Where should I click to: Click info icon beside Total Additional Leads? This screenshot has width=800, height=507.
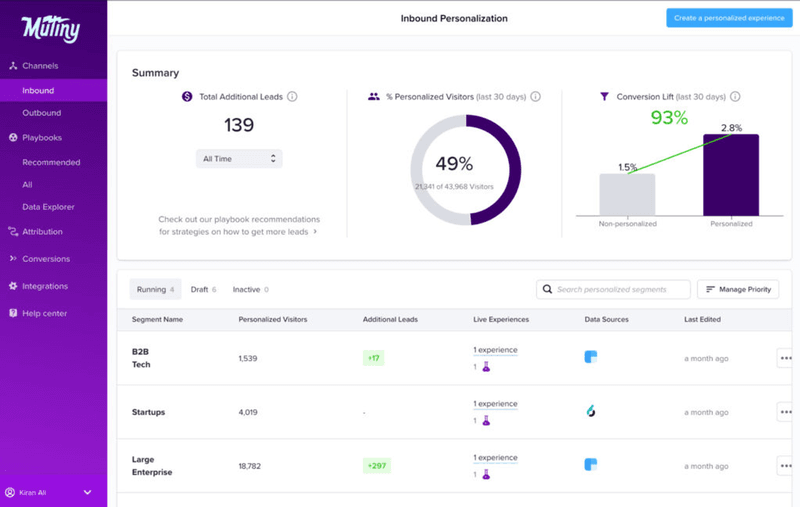coord(292,97)
